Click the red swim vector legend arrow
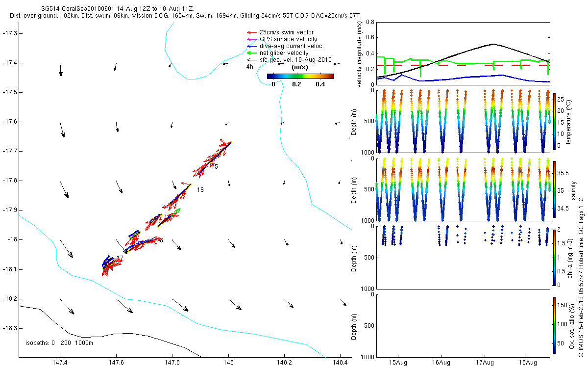The width and height of the screenshot is (588, 368). tap(252, 32)
